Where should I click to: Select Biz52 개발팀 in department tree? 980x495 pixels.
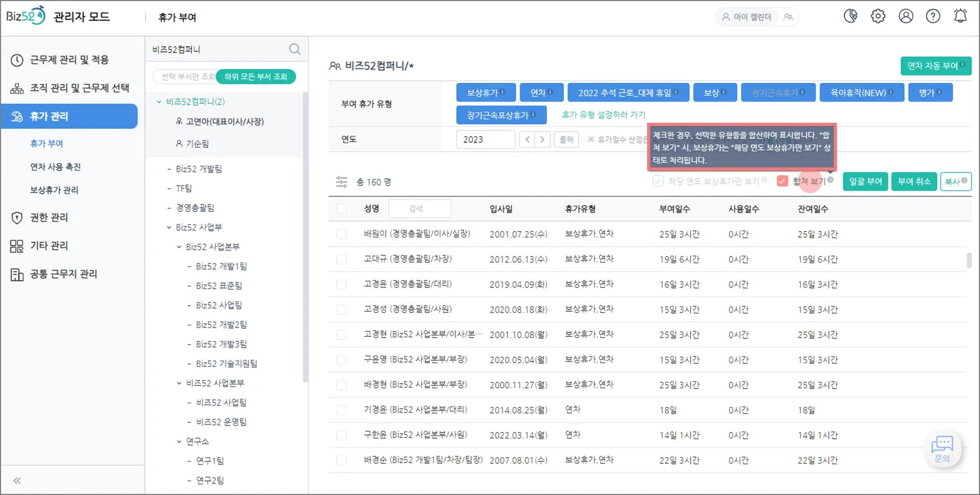point(199,169)
